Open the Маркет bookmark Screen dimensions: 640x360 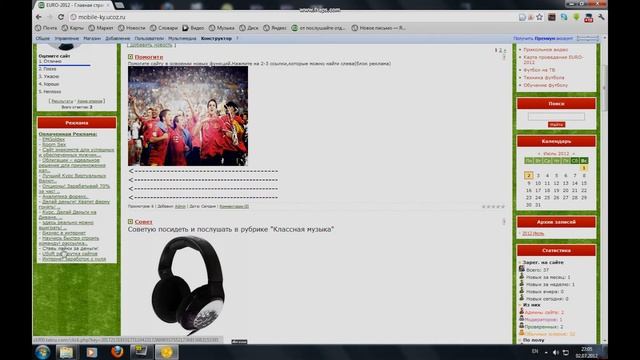(x=101, y=28)
